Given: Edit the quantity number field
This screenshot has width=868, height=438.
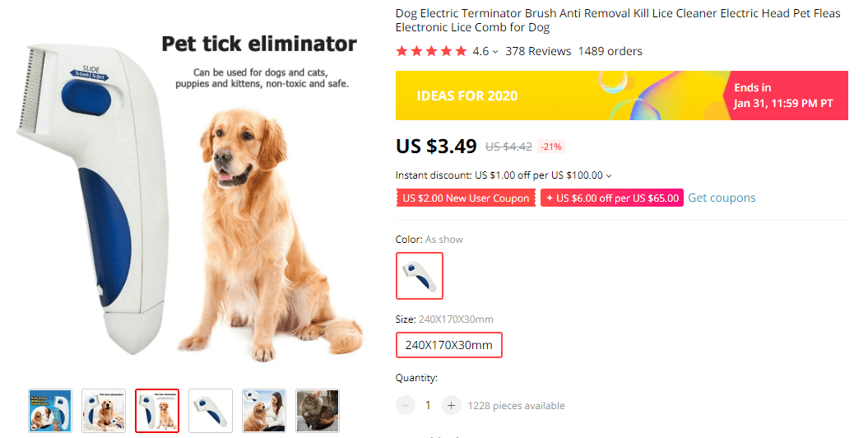Looking at the screenshot, I should pos(428,405).
